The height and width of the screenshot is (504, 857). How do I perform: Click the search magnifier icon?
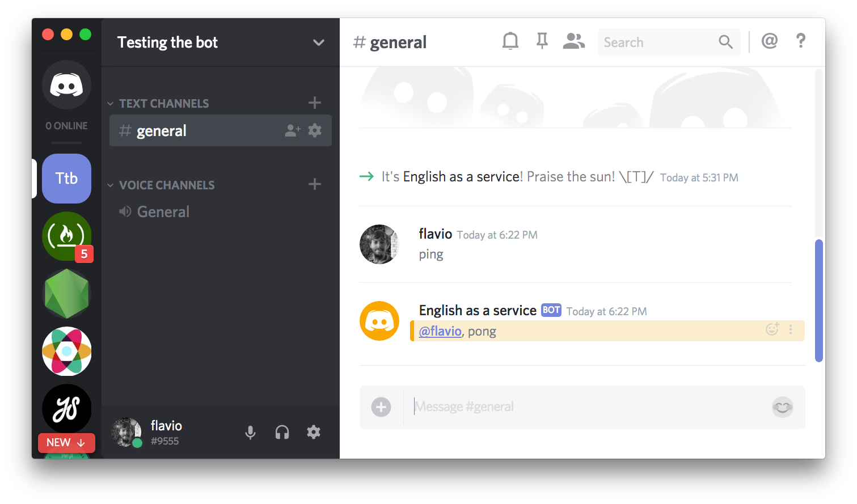725,41
